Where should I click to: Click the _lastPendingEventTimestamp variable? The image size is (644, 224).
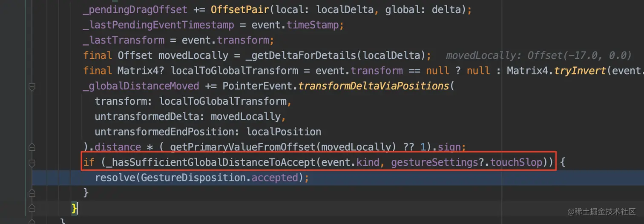point(158,25)
